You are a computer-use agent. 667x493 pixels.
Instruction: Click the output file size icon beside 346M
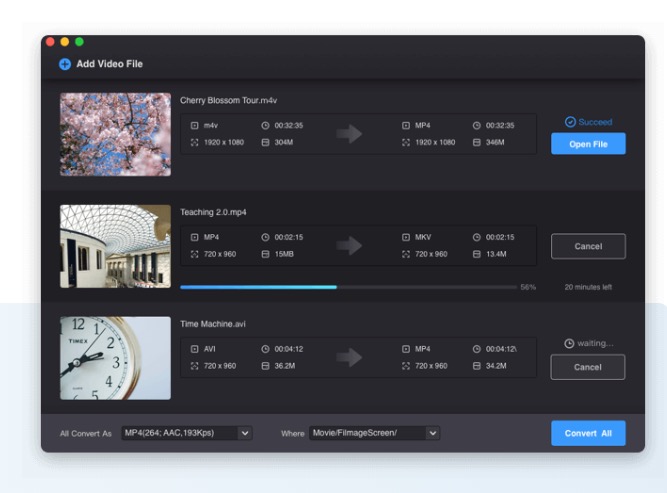click(x=476, y=142)
